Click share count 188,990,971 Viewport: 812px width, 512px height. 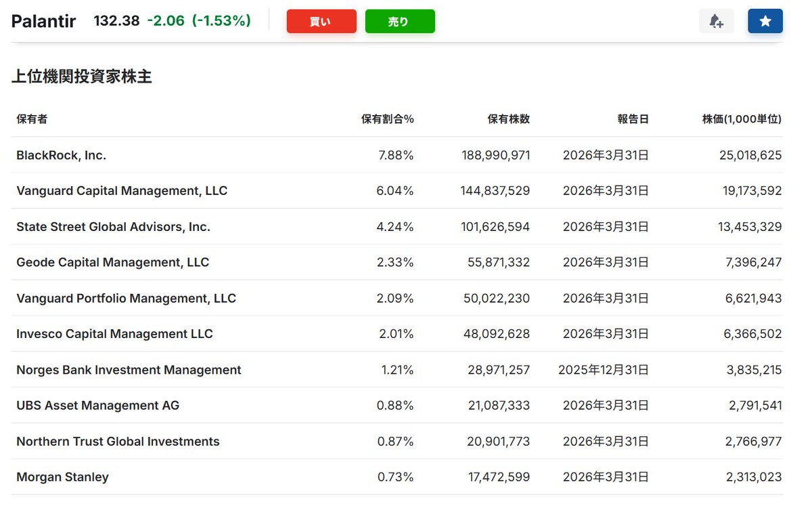pyautogui.click(x=495, y=155)
